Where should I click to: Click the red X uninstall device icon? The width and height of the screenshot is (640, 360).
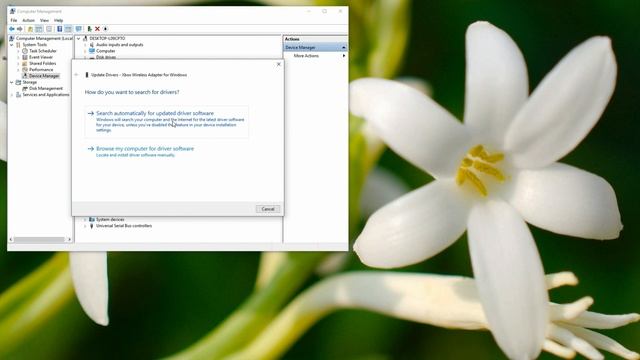[x=97, y=29]
